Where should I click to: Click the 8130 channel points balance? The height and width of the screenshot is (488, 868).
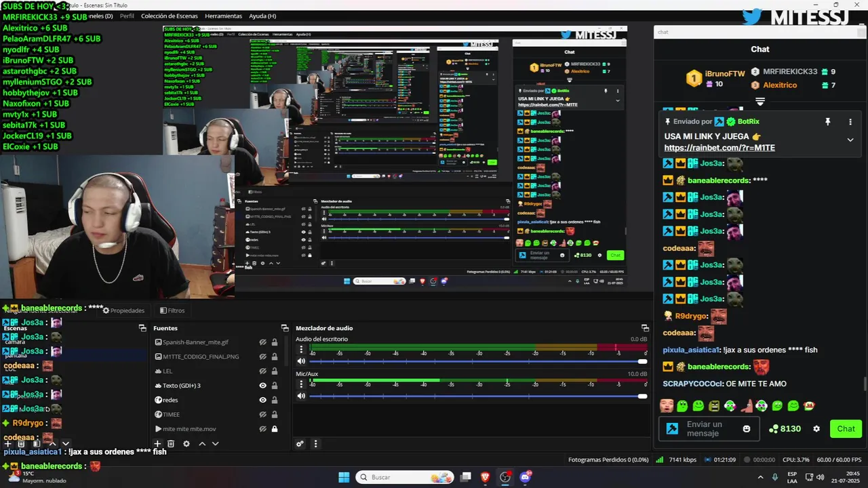[785, 429]
